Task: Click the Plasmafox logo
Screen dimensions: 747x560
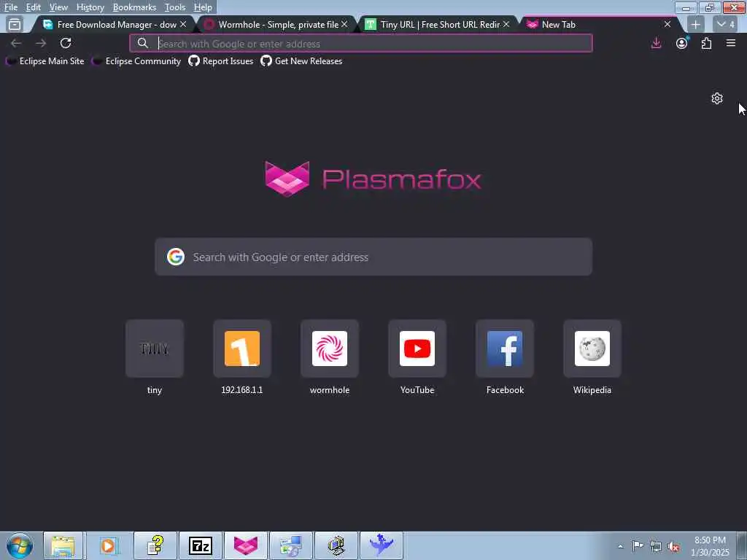Action: pos(373,179)
